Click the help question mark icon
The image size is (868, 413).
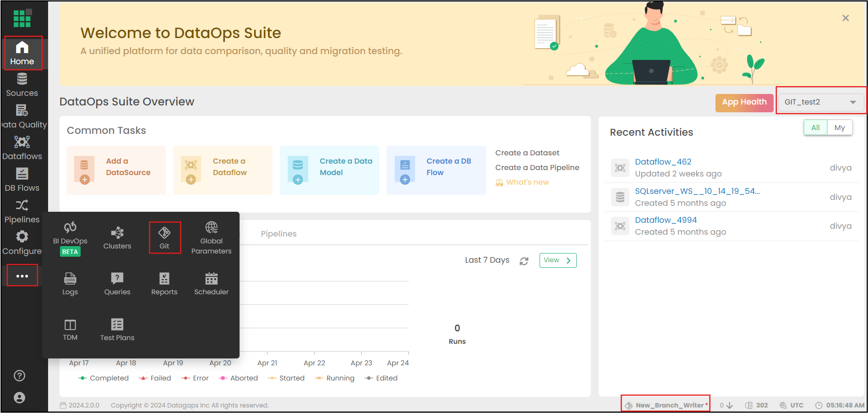(x=19, y=376)
